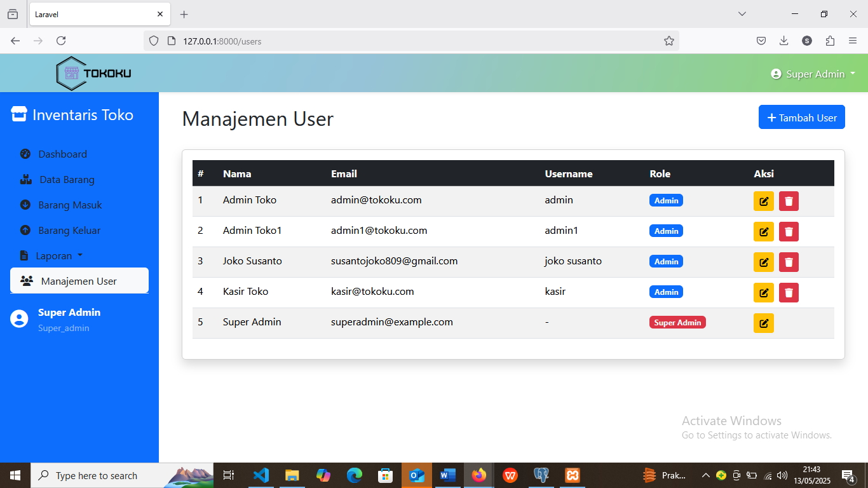868x488 pixels.
Task: Open the list all tabs chevron
Action: coord(742,14)
